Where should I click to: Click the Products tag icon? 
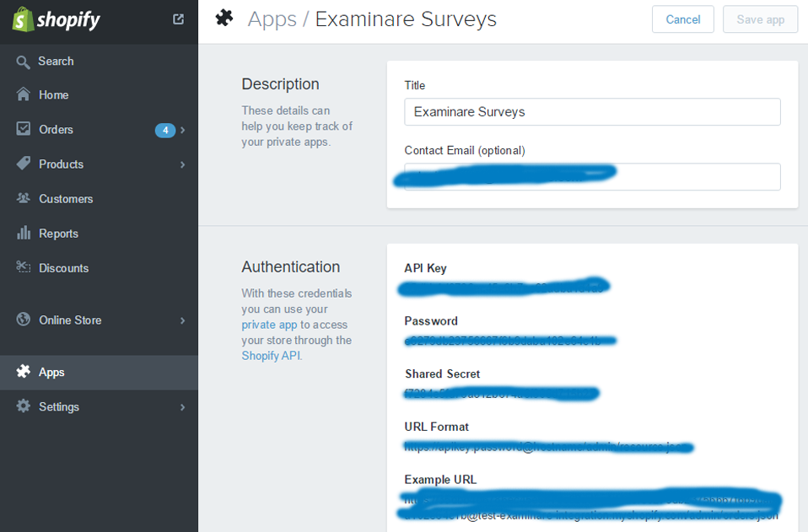(x=23, y=164)
